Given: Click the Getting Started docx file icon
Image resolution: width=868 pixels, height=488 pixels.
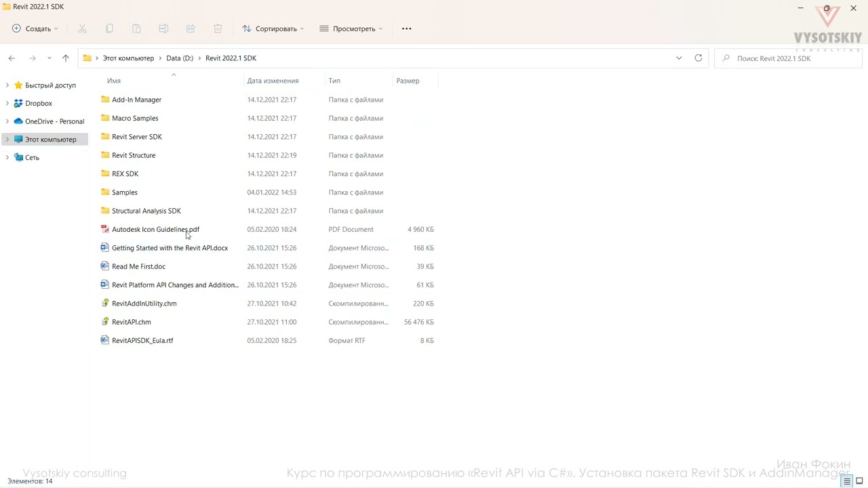Looking at the screenshot, I should point(105,248).
